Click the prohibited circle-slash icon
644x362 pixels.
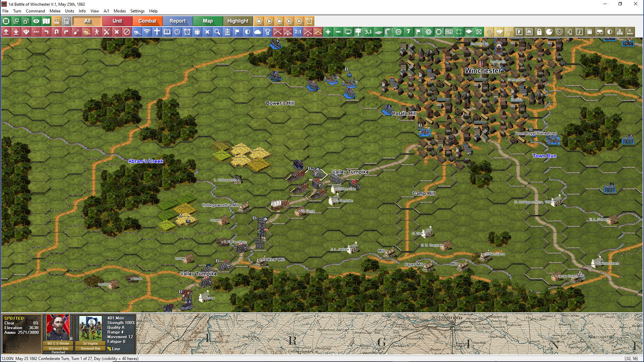tap(127, 32)
